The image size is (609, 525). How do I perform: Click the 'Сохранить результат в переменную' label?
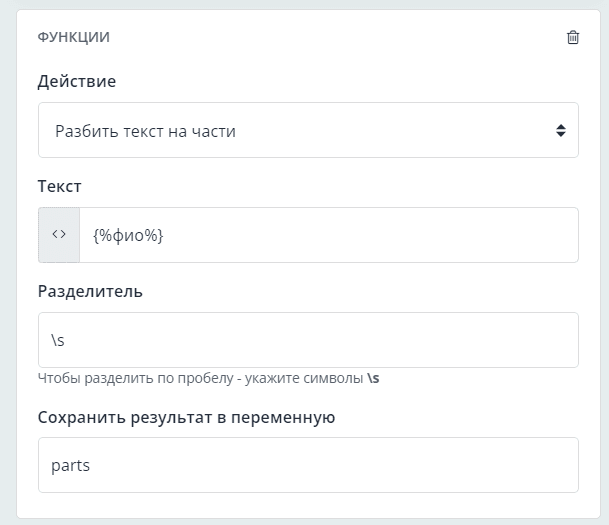[186, 416]
